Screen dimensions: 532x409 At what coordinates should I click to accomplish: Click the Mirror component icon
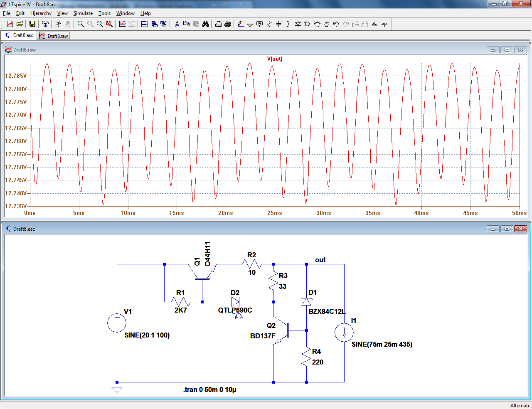[x=365, y=24]
